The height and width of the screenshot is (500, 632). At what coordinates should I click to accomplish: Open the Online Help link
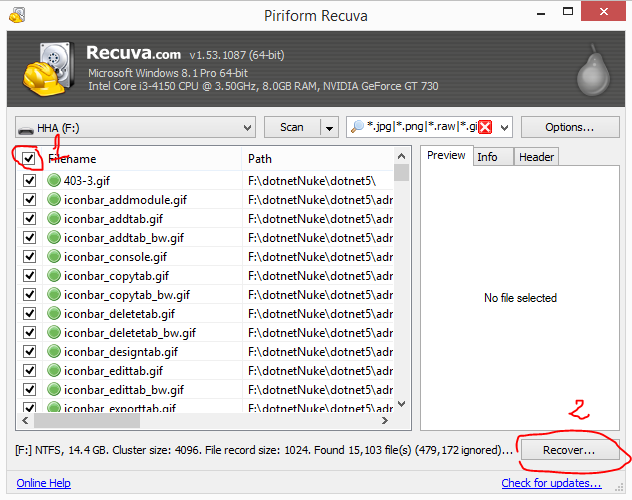pyautogui.click(x=44, y=483)
